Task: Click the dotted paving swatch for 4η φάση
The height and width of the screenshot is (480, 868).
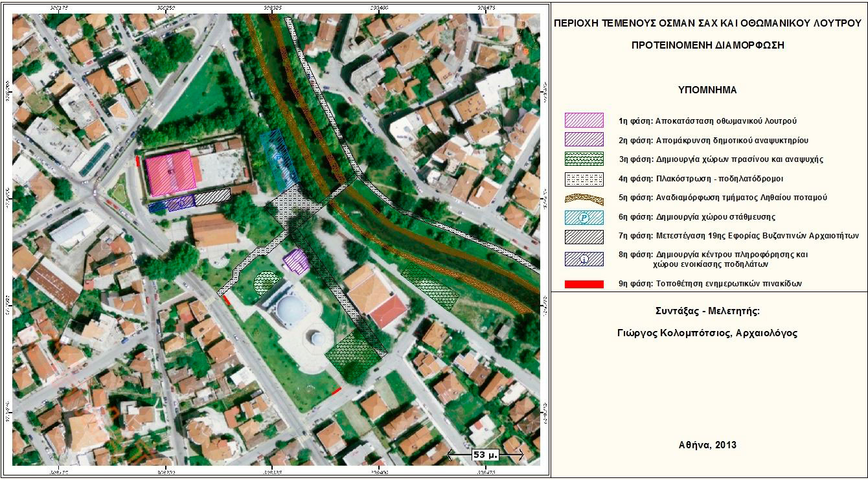Action: pos(584,179)
